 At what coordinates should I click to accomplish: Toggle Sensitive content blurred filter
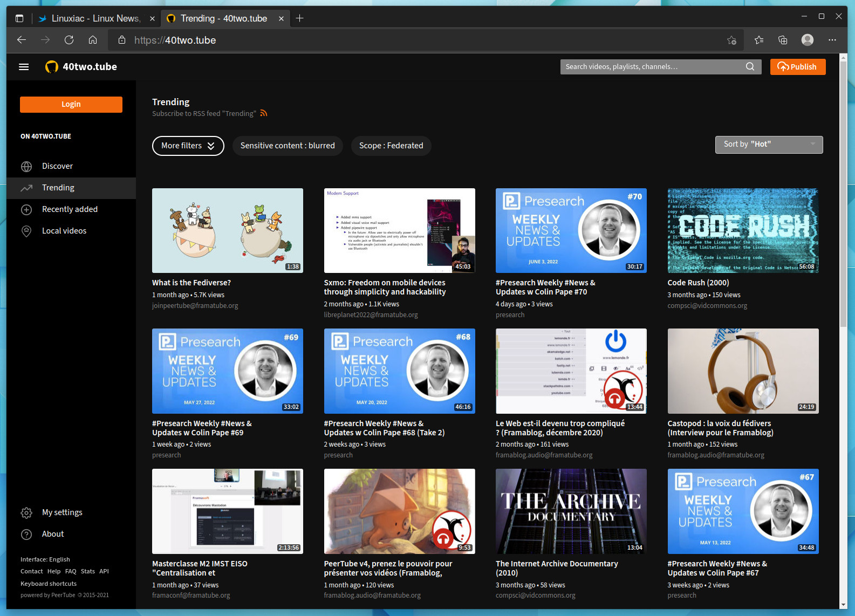point(288,146)
